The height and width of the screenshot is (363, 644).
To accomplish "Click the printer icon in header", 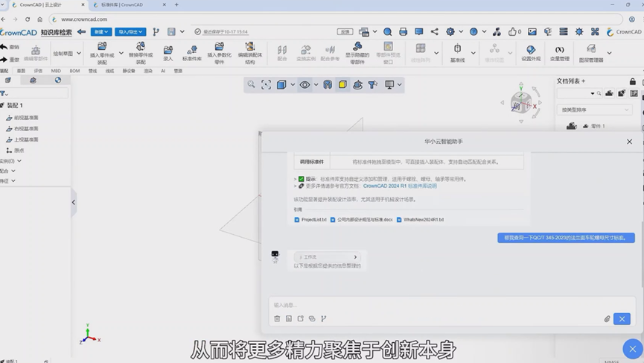I will pos(403,31).
